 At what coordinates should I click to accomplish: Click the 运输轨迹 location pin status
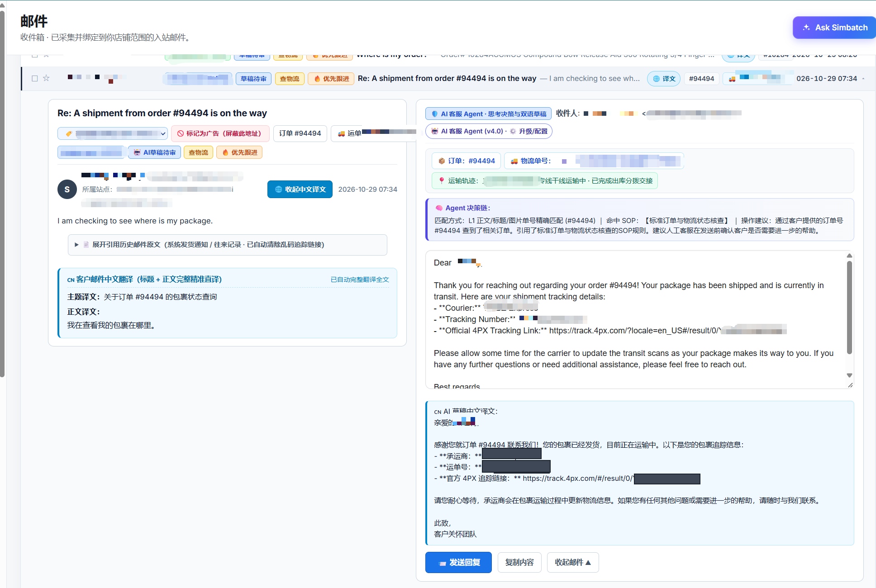click(x=545, y=181)
